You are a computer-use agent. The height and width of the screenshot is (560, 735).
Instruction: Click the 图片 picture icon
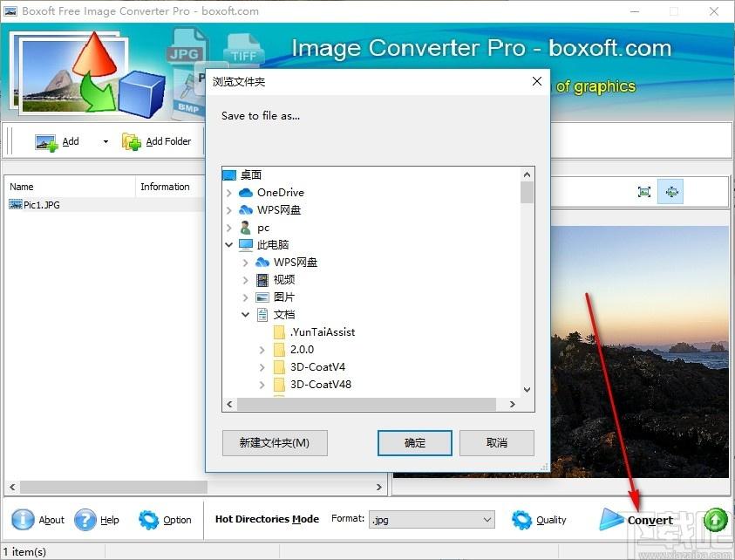click(262, 297)
